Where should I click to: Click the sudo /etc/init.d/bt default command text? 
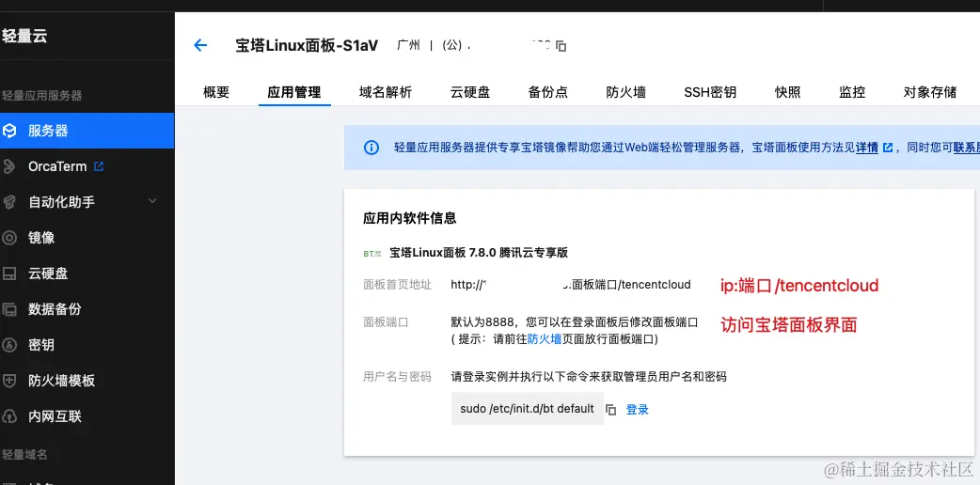[527, 409]
